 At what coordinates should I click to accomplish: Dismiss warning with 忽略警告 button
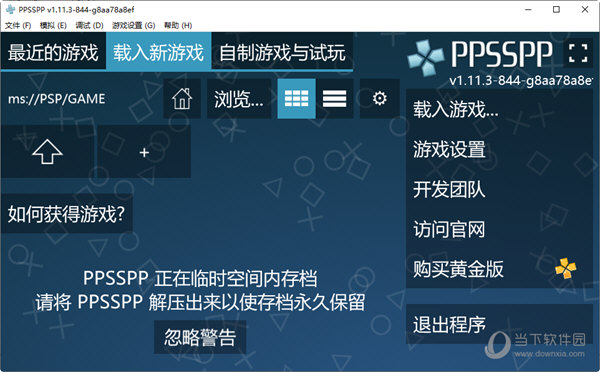click(200, 337)
